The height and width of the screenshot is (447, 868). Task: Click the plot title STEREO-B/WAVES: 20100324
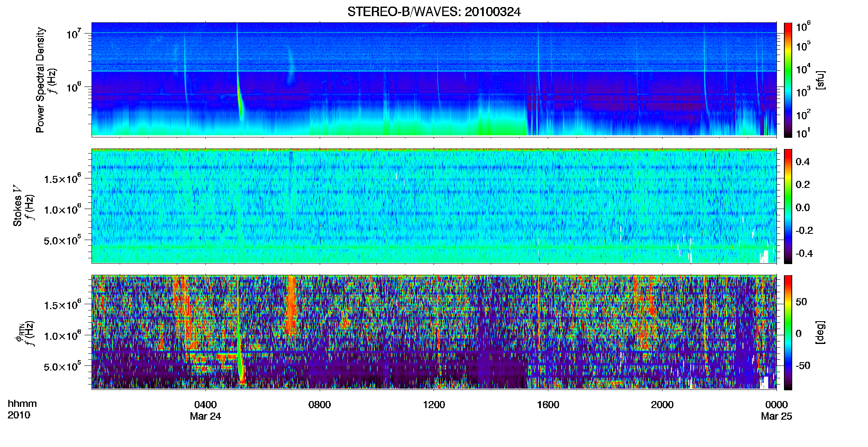tap(434, 12)
